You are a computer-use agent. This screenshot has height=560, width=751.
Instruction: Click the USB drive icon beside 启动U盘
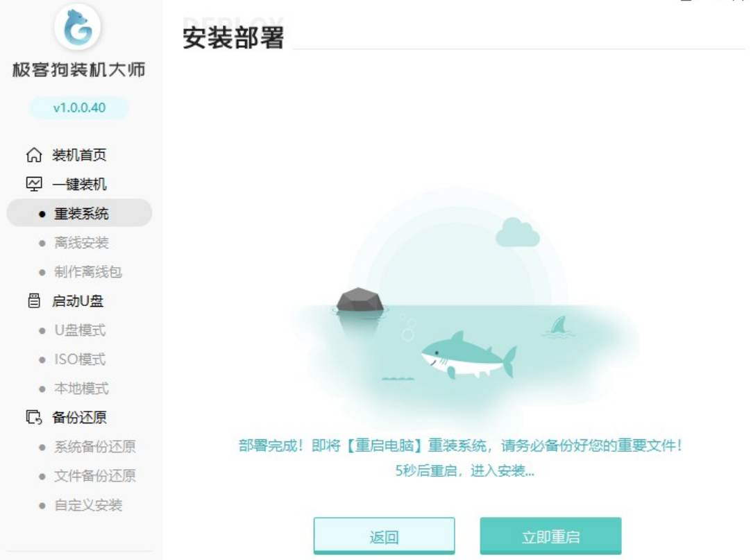click(33, 301)
